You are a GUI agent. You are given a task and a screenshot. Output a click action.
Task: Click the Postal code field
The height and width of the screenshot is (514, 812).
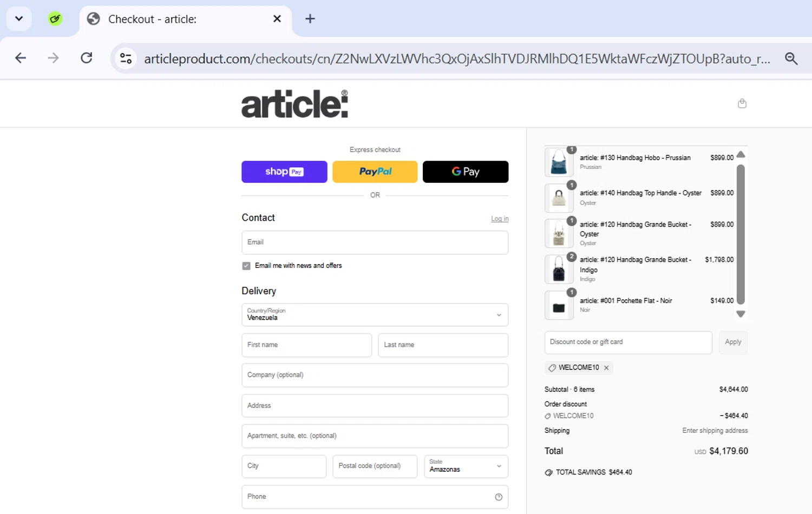pos(375,466)
